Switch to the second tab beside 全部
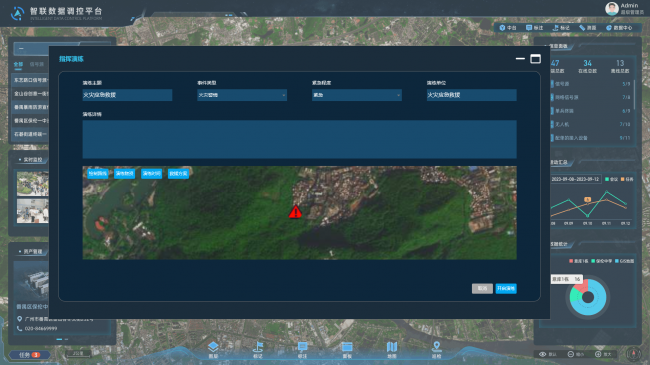 pyautogui.click(x=37, y=64)
